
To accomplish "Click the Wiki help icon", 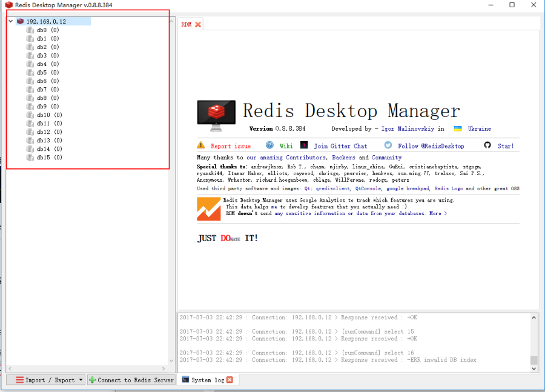I will [269, 145].
